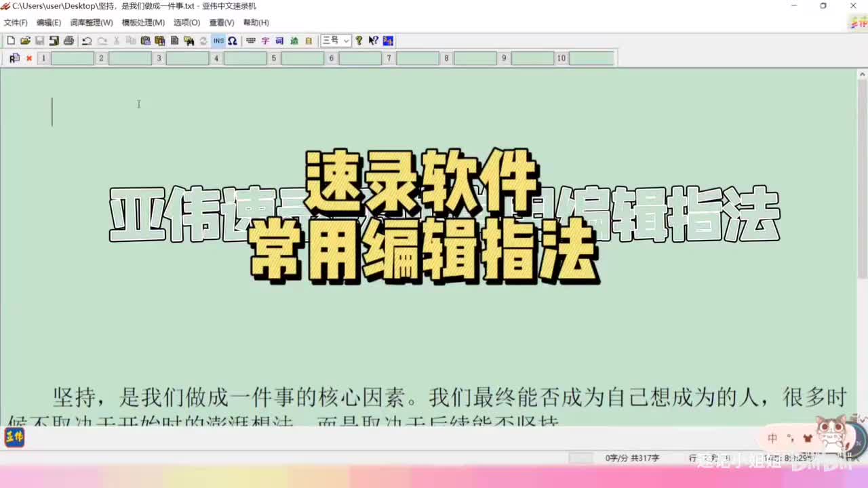Viewport: 868px width, 488px height.
Task: Click the second clipboard paste icon
Action: [x=160, y=41]
